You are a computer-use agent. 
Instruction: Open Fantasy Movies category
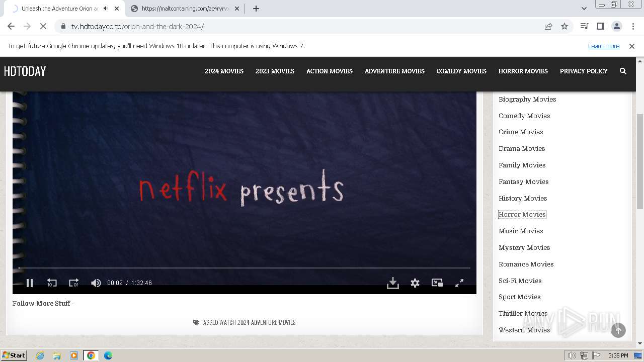click(x=523, y=182)
